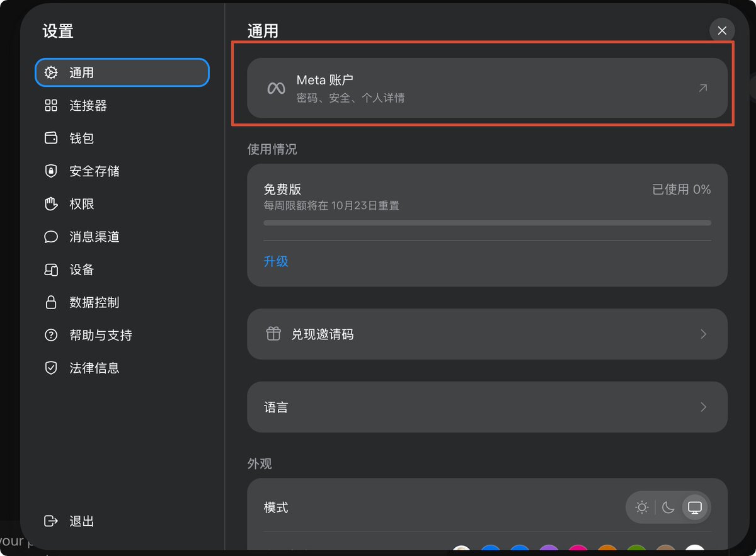Open 帮助与支持 help and support
The width and height of the screenshot is (756, 556).
pyautogui.click(x=122, y=334)
